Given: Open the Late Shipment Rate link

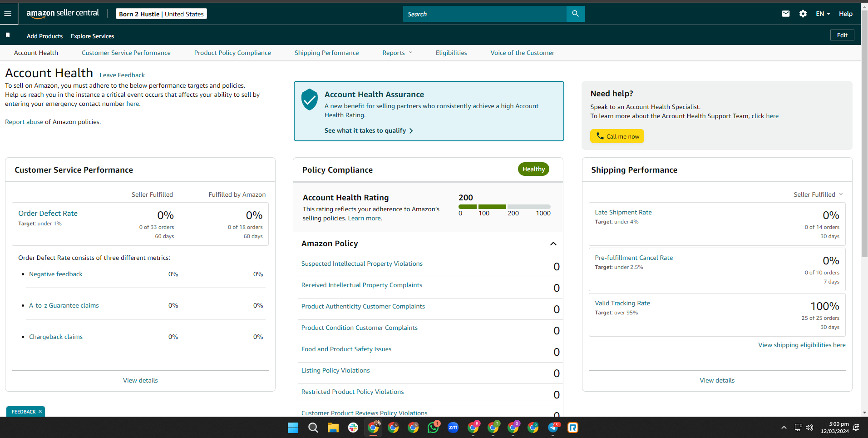Looking at the screenshot, I should tap(623, 212).
